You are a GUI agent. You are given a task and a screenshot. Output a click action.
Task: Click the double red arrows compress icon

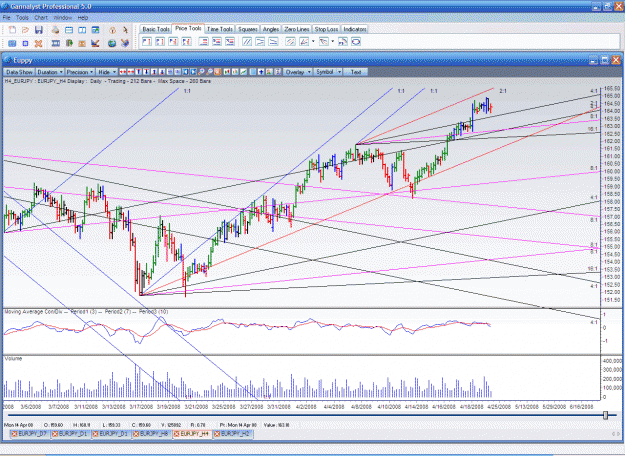[x=130, y=72]
